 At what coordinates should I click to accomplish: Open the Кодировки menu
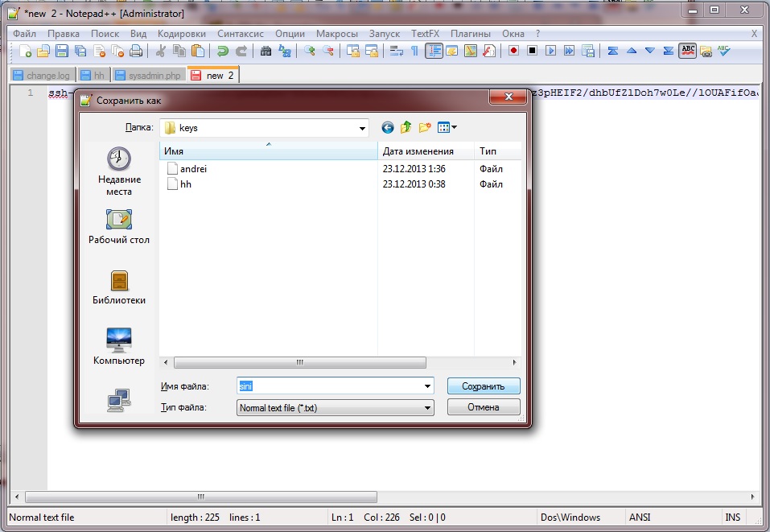tap(182, 34)
